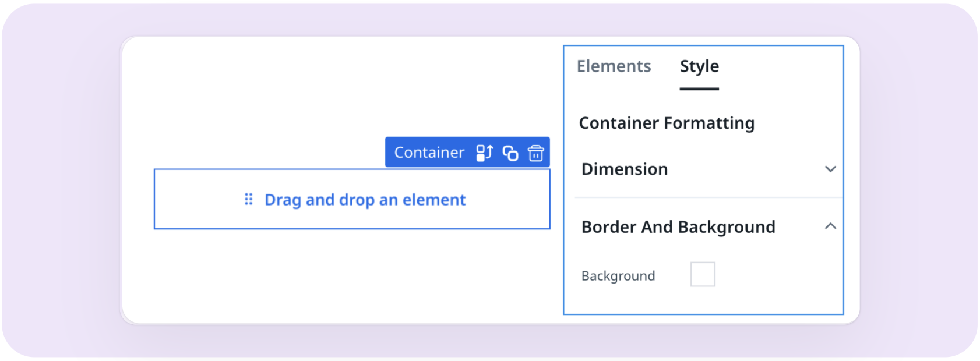Click the duplicate icon next to the trash icon
The width and height of the screenshot is (980, 361).
click(510, 153)
